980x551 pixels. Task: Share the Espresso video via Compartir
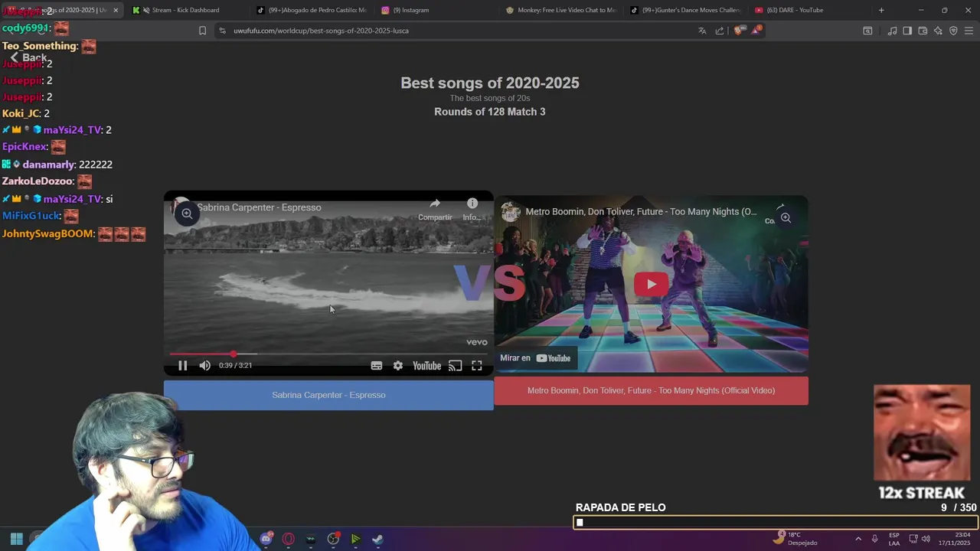click(435, 209)
